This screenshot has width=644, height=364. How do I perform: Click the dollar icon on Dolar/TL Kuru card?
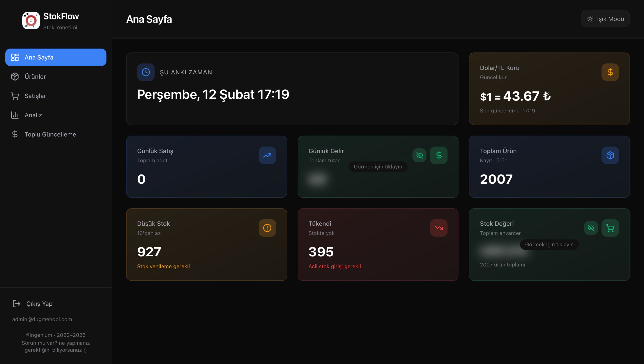[610, 72]
